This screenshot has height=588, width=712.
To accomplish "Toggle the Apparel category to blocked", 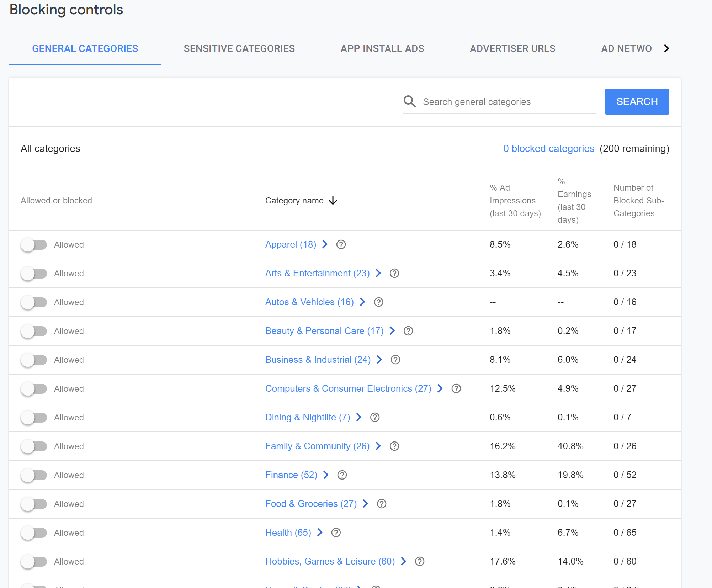I will coord(34,245).
